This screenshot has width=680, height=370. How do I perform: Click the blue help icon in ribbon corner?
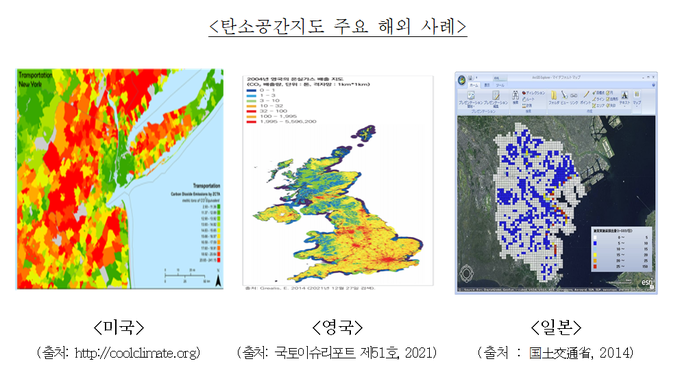(x=653, y=85)
